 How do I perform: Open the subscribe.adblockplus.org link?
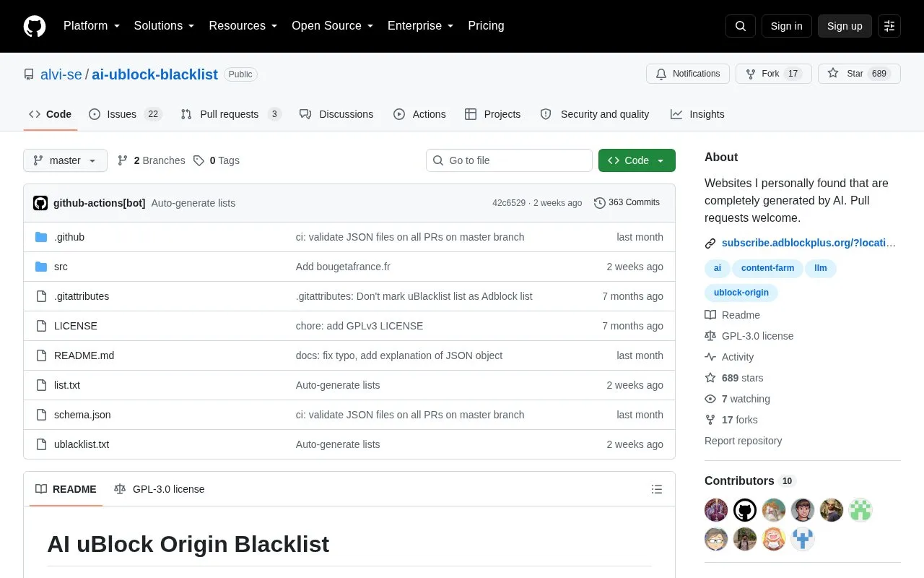(808, 243)
